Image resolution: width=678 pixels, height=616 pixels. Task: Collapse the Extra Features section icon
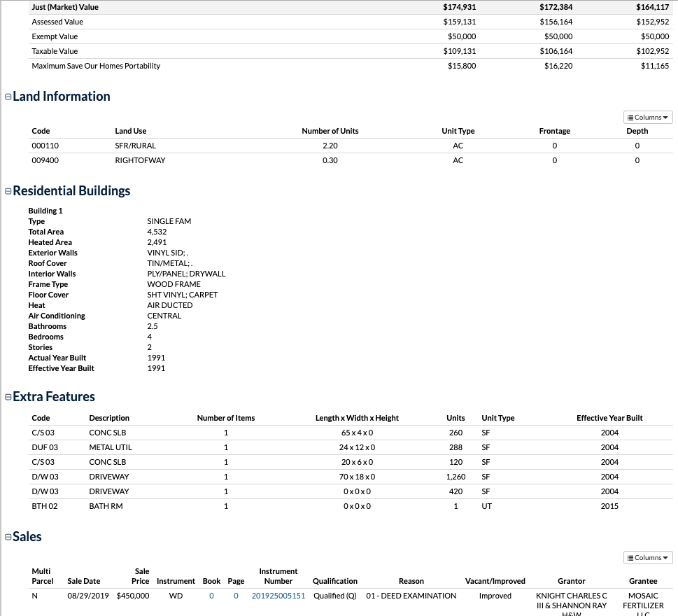8,398
